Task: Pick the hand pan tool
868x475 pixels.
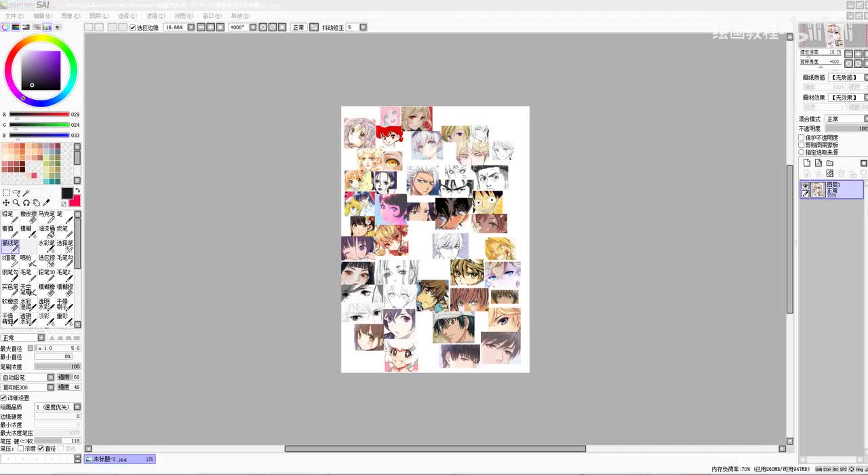Action: click(37, 203)
